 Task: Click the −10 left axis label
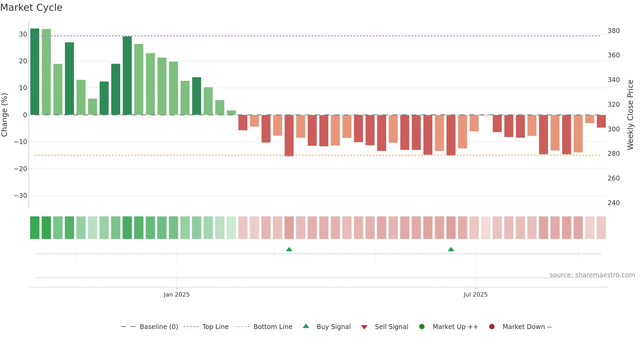[21, 142]
